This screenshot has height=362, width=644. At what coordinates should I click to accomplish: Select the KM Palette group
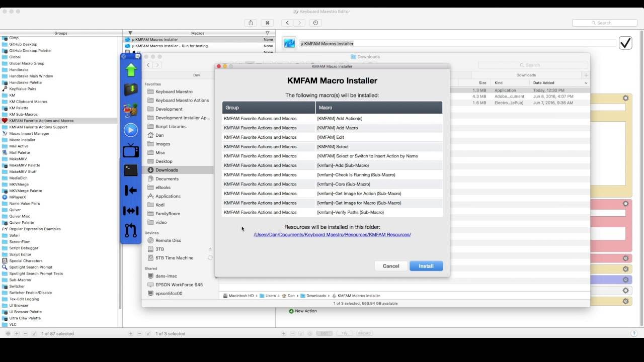59,108
